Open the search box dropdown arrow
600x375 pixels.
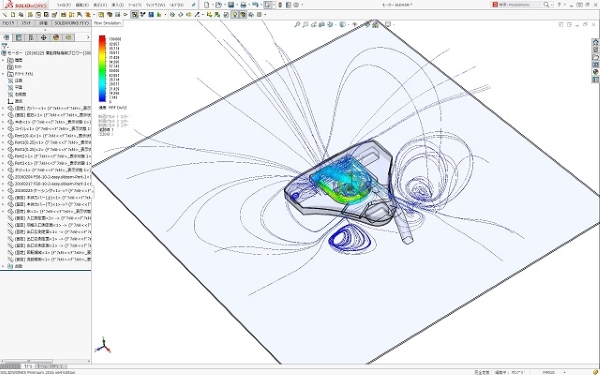click(551, 5)
